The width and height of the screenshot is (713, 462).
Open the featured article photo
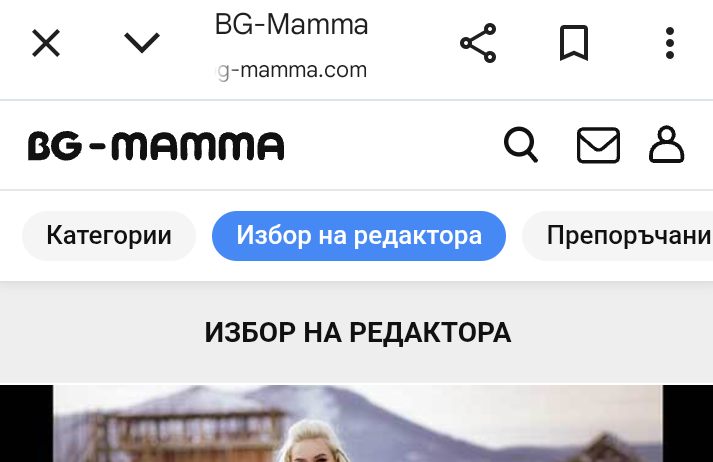coord(358,423)
